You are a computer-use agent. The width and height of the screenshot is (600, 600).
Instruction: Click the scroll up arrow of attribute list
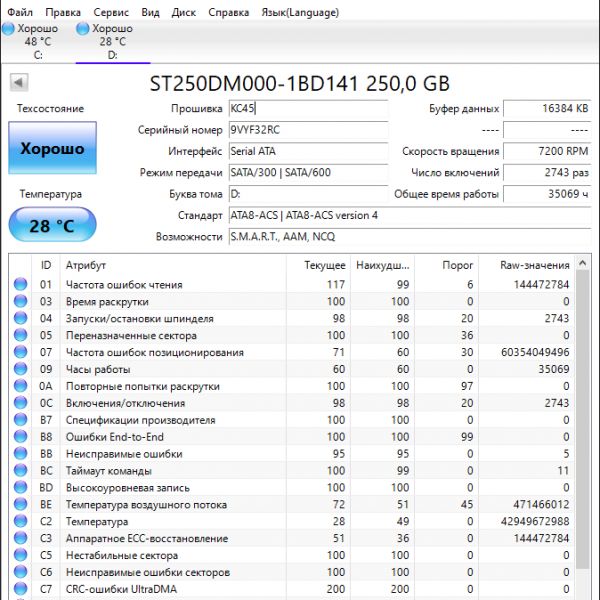click(582, 263)
